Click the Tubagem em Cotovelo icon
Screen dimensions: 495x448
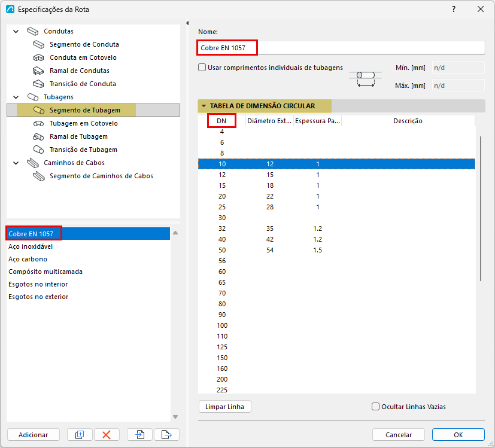click(38, 123)
